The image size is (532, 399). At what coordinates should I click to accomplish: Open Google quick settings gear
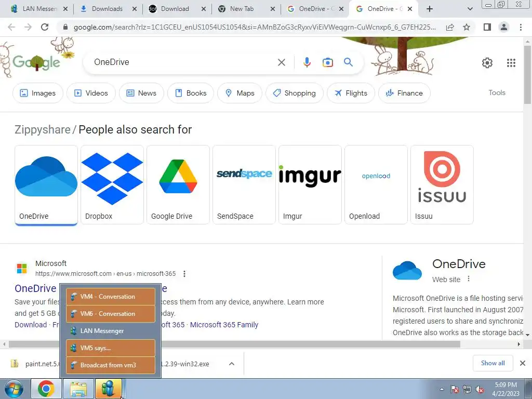[x=487, y=62]
